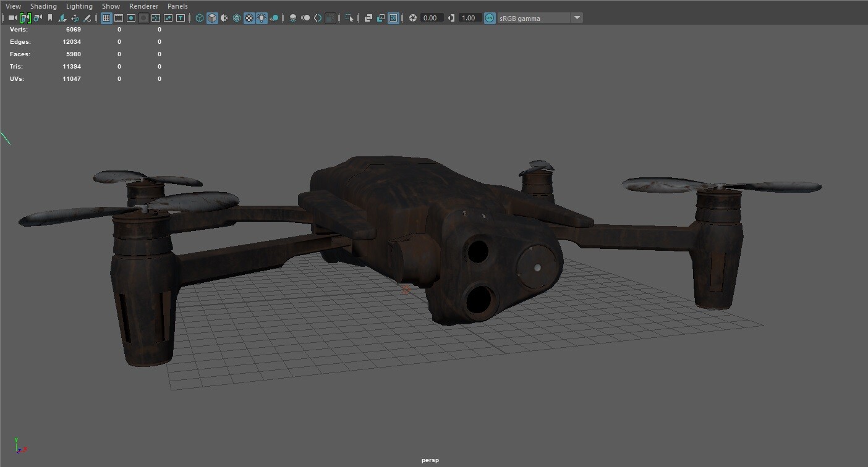The image size is (868, 467).
Task: Toggle Multisample Anti-aliasing icon
Action: pyautogui.click(x=318, y=18)
